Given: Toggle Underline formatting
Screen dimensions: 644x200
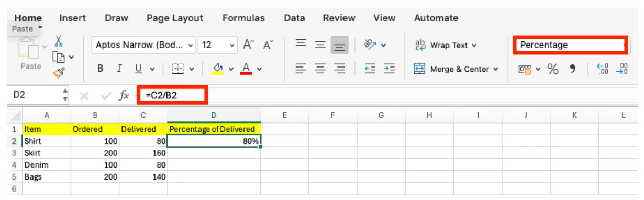Looking at the screenshot, I should point(138,69).
